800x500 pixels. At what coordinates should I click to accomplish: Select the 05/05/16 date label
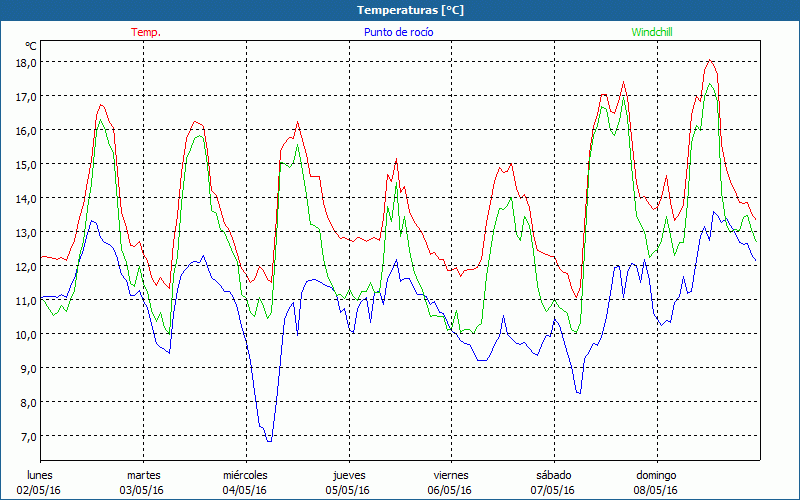pos(348,490)
